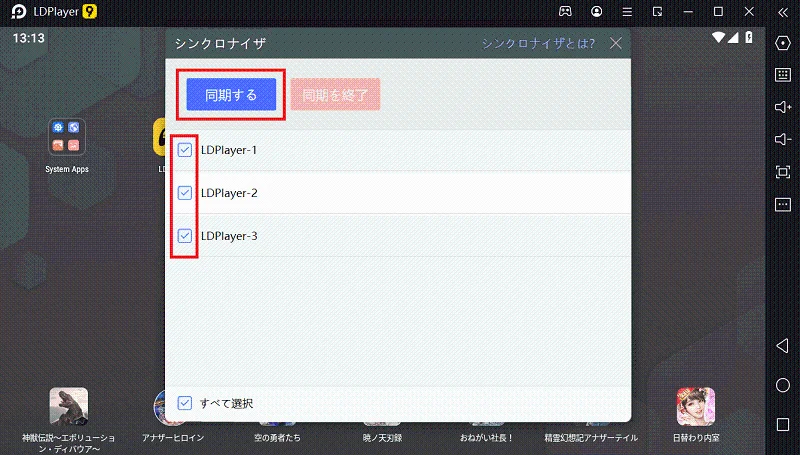Toggle the すべて選択 checkbox
The width and height of the screenshot is (800, 455).
click(x=185, y=403)
